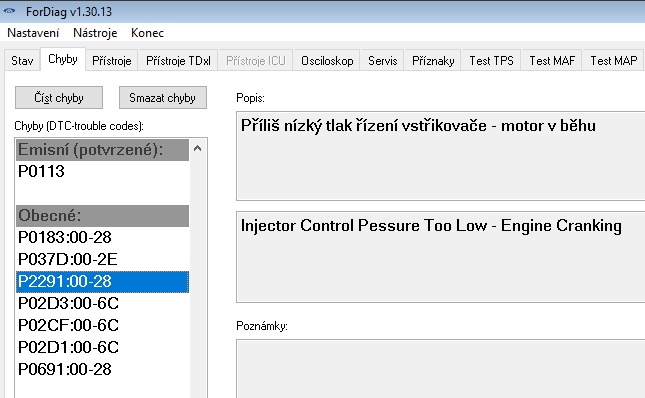Switch to the Stav tab
The height and width of the screenshot is (398, 645).
click(x=22, y=60)
